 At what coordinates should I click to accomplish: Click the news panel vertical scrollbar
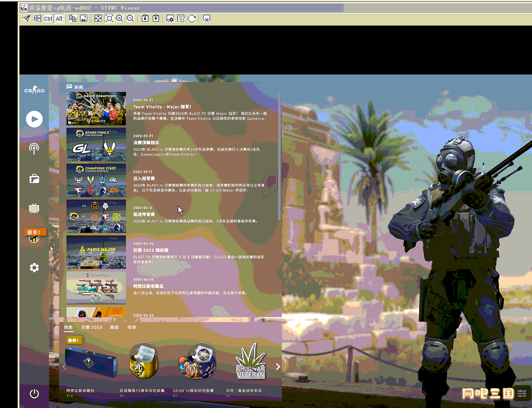coord(280,157)
